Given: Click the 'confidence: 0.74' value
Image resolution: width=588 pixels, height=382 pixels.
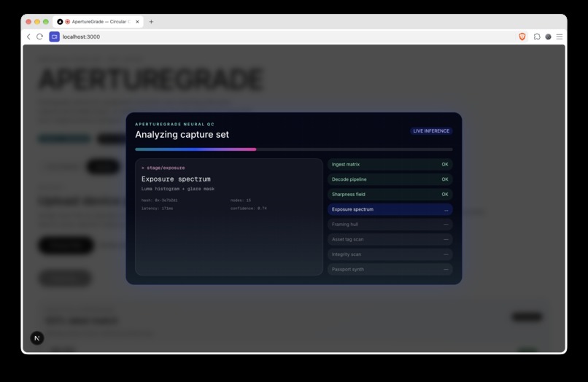Looking at the screenshot, I should coord(249,208).
